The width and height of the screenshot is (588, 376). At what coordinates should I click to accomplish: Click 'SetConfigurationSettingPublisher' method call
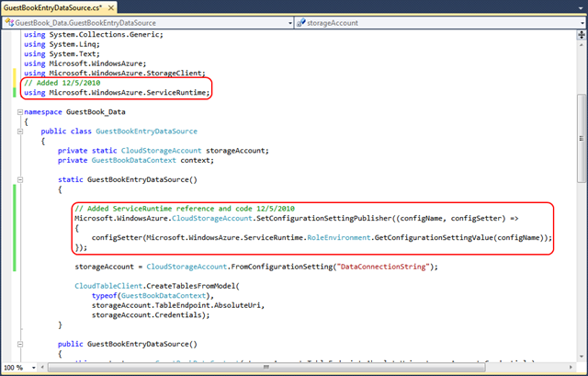[323, 219]
